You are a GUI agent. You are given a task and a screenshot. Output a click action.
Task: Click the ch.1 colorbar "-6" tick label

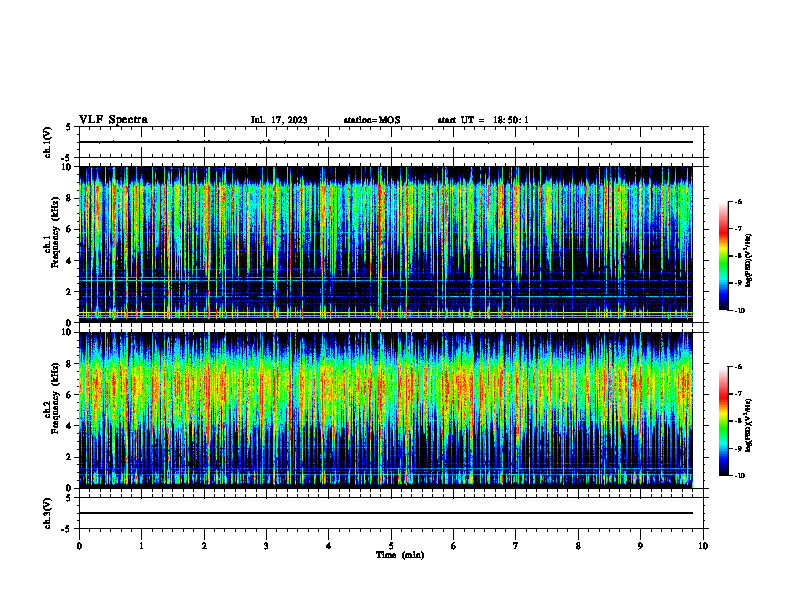[x=738, y=201]
